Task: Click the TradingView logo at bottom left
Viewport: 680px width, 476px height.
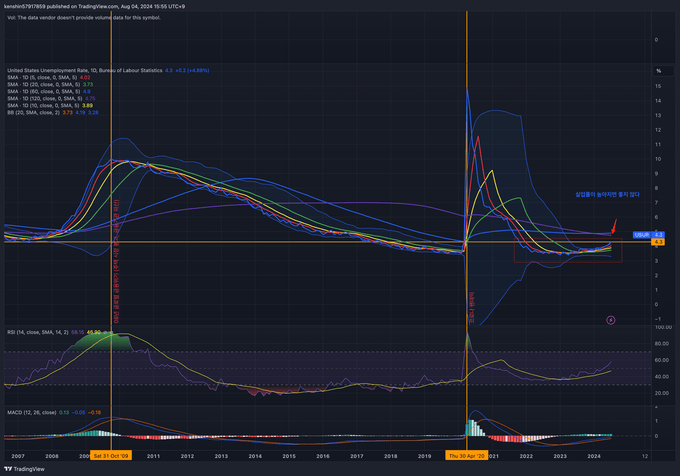Action: tap(25, 469)
